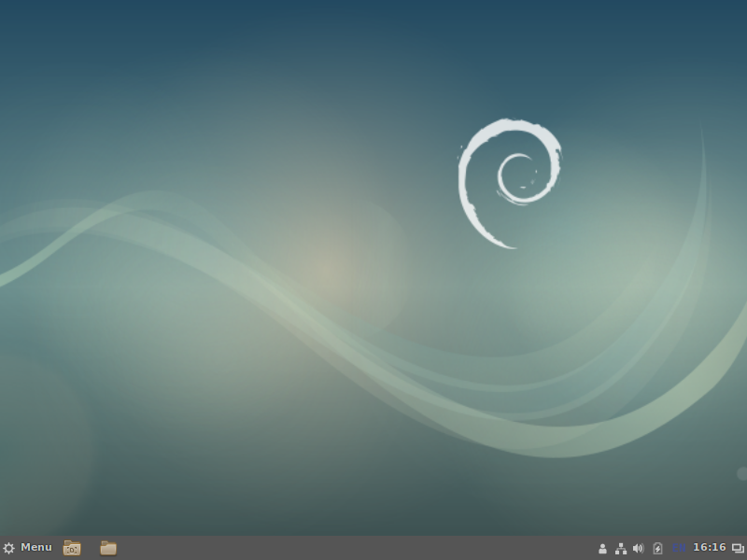The image size is (747, 560).
Task: Expand the EN keyboard layout indicator
Action: coord(679,548)
